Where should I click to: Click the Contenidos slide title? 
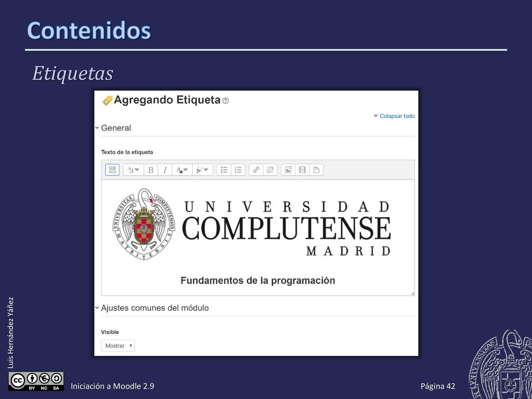point(89,31)
